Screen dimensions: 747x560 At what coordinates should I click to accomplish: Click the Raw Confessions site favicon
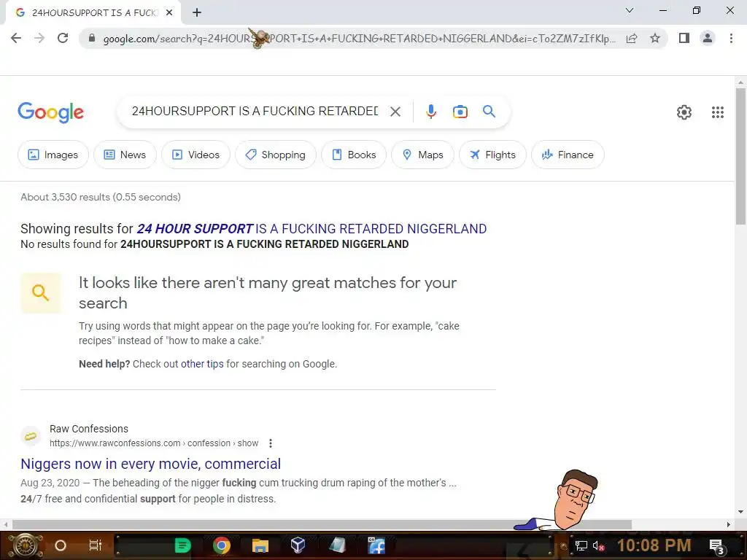[31, 436]
